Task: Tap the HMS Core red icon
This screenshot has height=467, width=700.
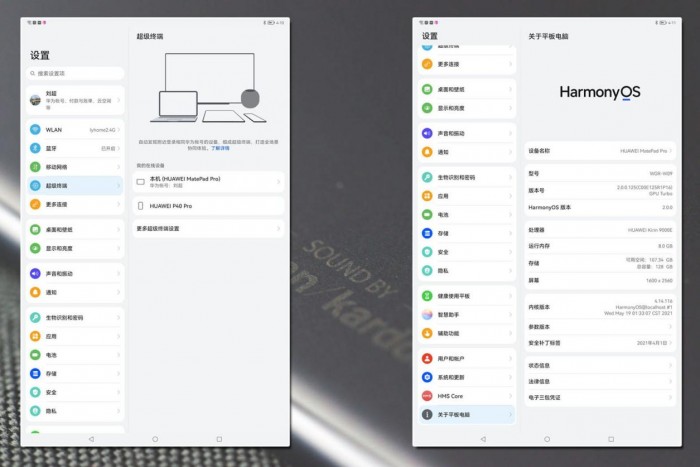Action: [x=427, y=396]
